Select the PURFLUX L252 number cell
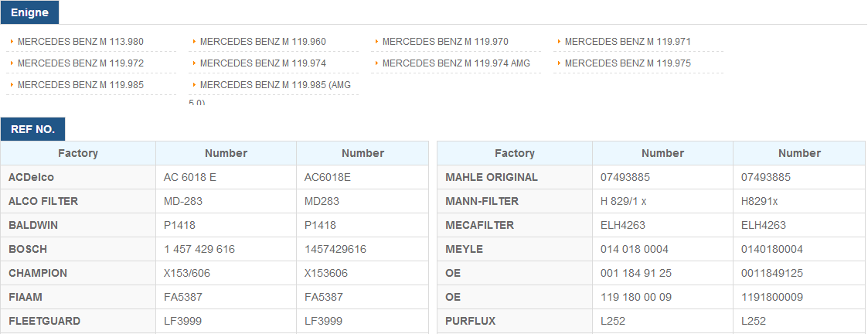The height and width of the screenshot is (334, 868). point(662,322)
